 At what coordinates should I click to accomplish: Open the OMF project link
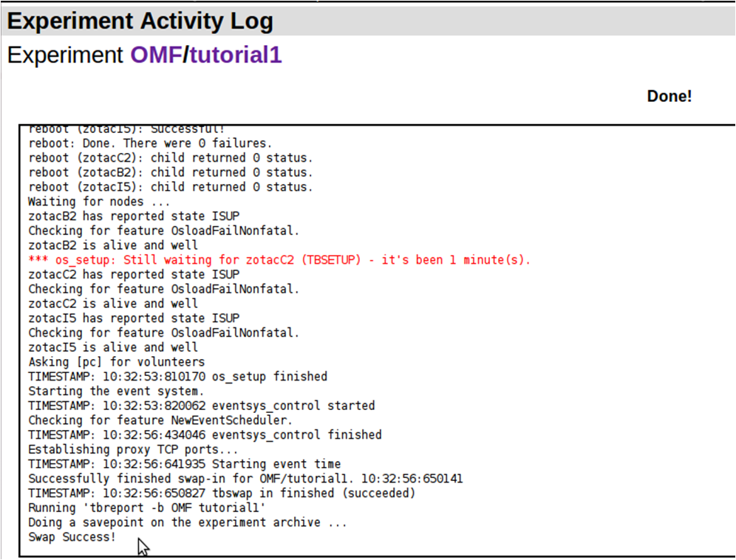point(156,55)
